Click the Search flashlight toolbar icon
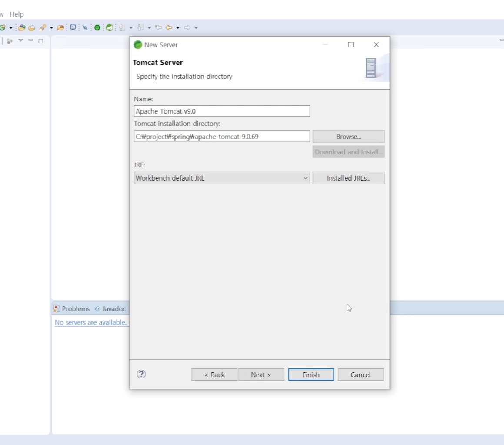The width and height of the screenshot is (504, 445). coord(43,28)
